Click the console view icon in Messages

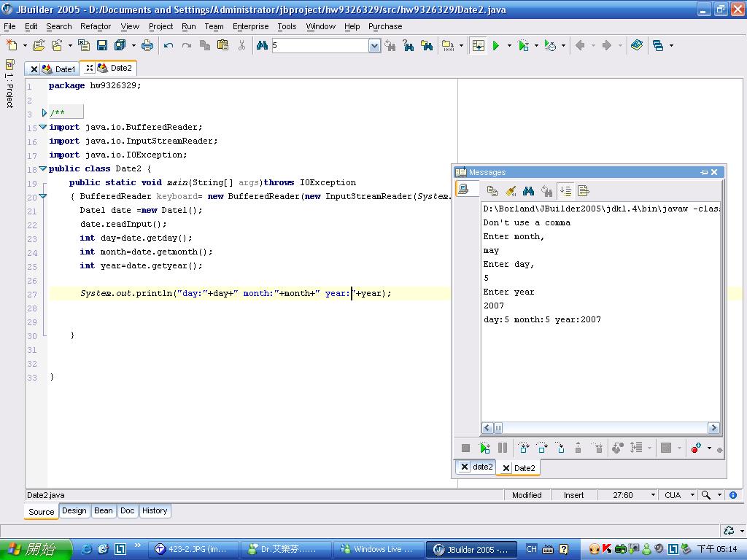point(463,189)
